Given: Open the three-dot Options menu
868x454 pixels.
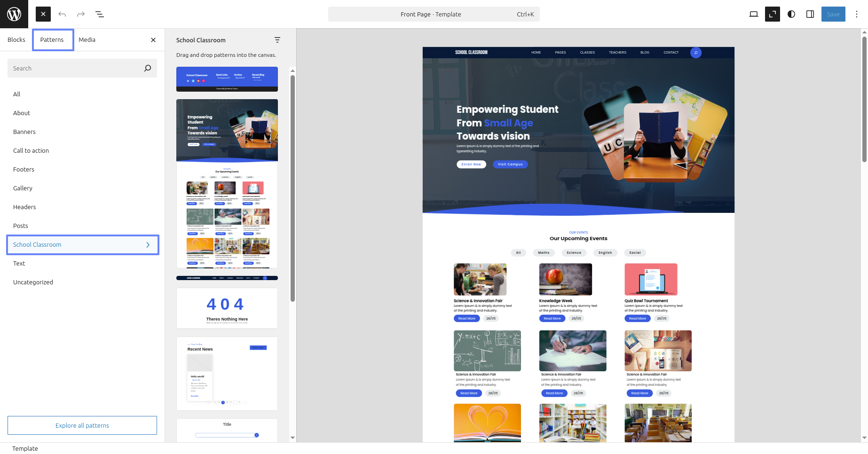Looking at the screenshot, I should [x=857, y=14].
